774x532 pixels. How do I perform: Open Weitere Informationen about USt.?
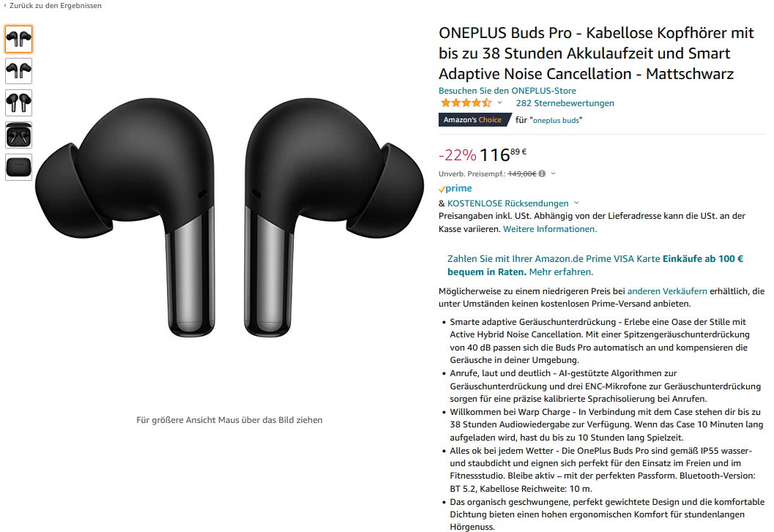[x=550, y=229]
